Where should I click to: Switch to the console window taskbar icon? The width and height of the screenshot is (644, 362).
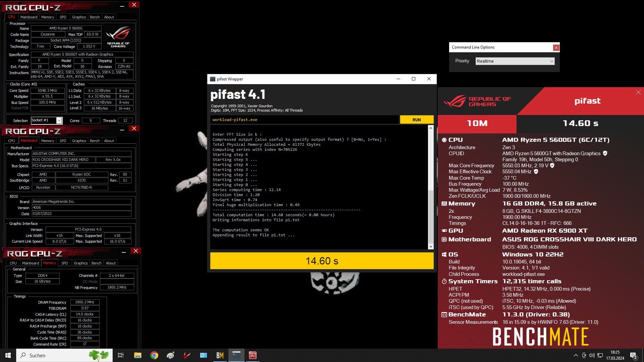tap(236, 355)
